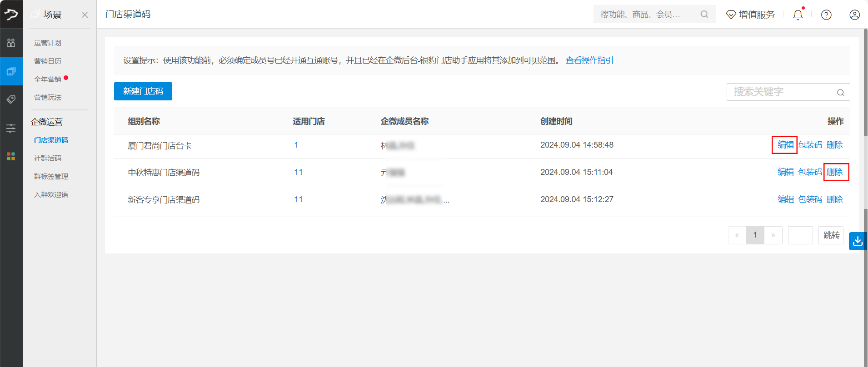Select 社群活码 in the sidebar menu
This screenshot has width=868, height=367.
click(48, 159)
